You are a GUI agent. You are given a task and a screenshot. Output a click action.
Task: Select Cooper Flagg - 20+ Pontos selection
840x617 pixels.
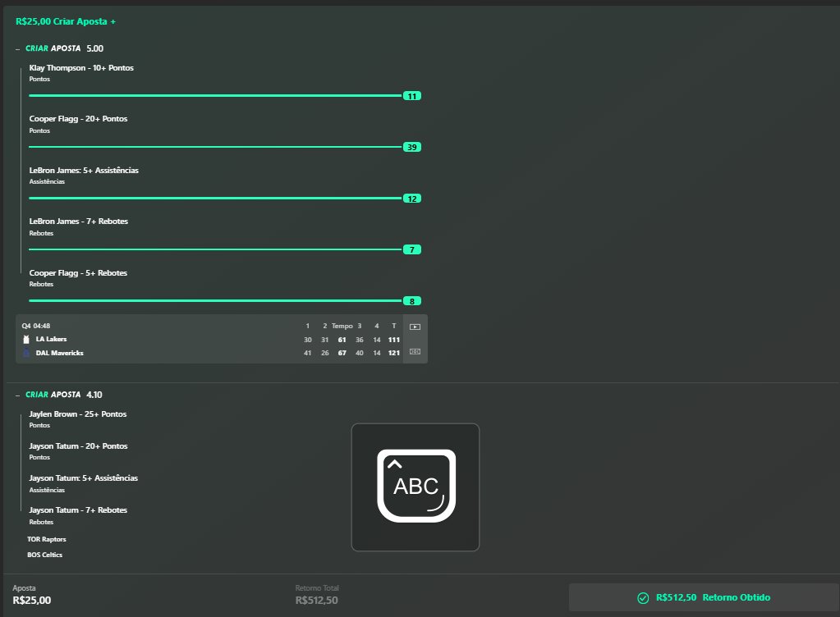pos(78,119)
